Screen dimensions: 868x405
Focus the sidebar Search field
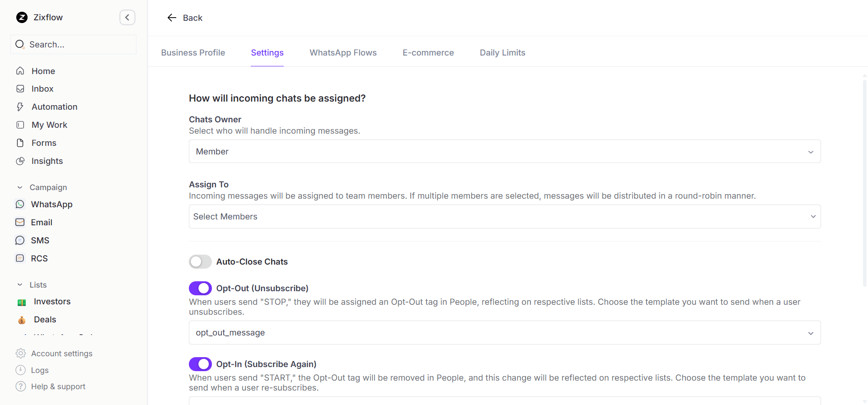click(x=74, y=44)
